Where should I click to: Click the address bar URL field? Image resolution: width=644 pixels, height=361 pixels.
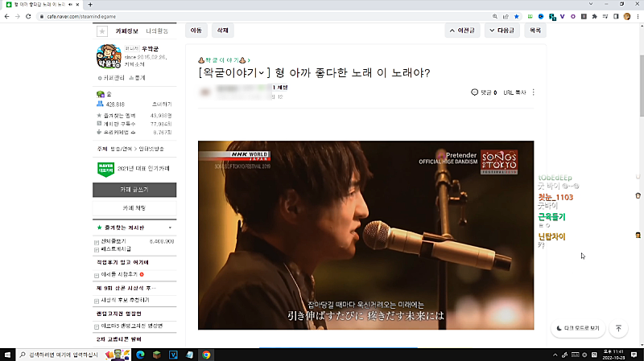tap(263, 16)
